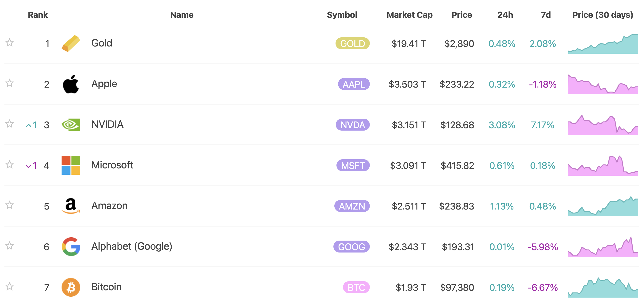Star Bitcoin as a favorite
This screenshot has width=644, height=306.
(10, 286)
